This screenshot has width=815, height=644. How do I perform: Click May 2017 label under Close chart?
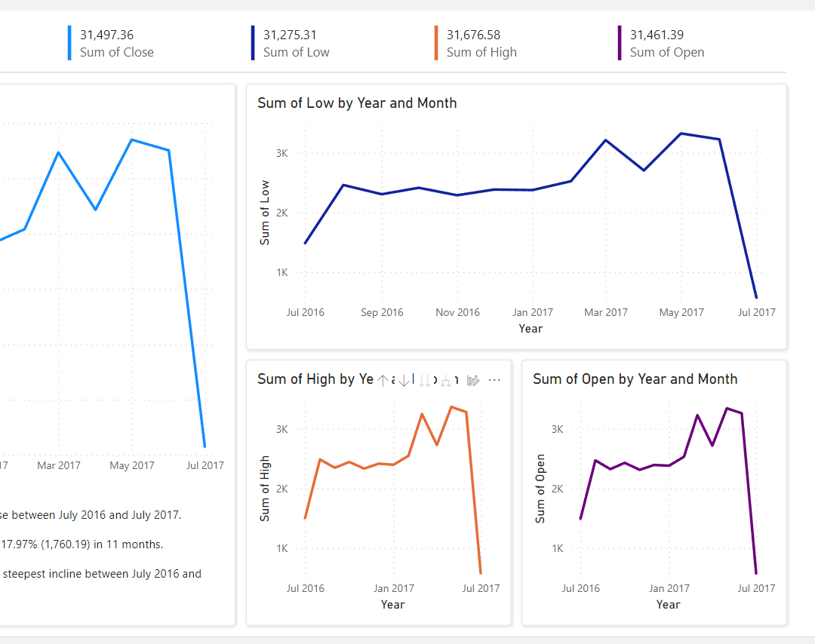coord(132,465)
